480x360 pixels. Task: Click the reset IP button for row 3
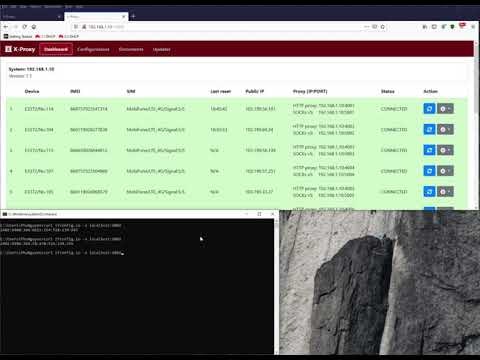(x=429, y=150)
